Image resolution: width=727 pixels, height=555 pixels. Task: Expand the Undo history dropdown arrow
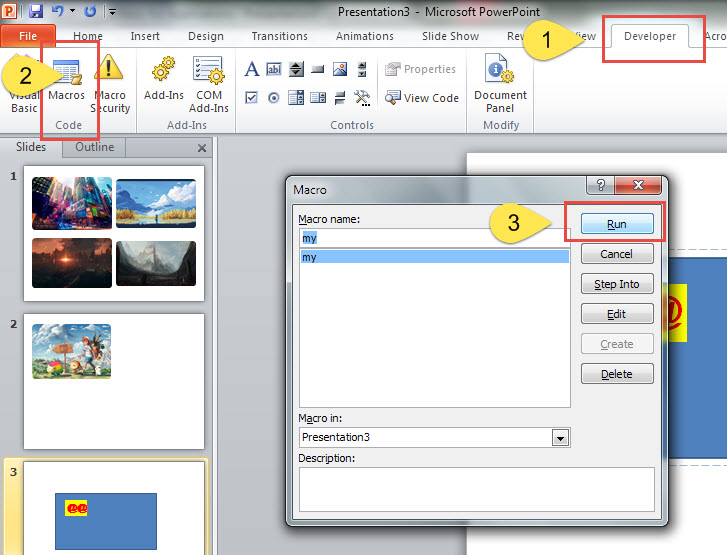coord(73,10)
